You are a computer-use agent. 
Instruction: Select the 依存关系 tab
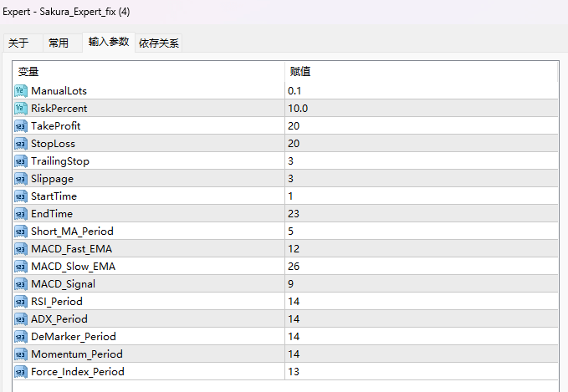[x=158, y=43]
